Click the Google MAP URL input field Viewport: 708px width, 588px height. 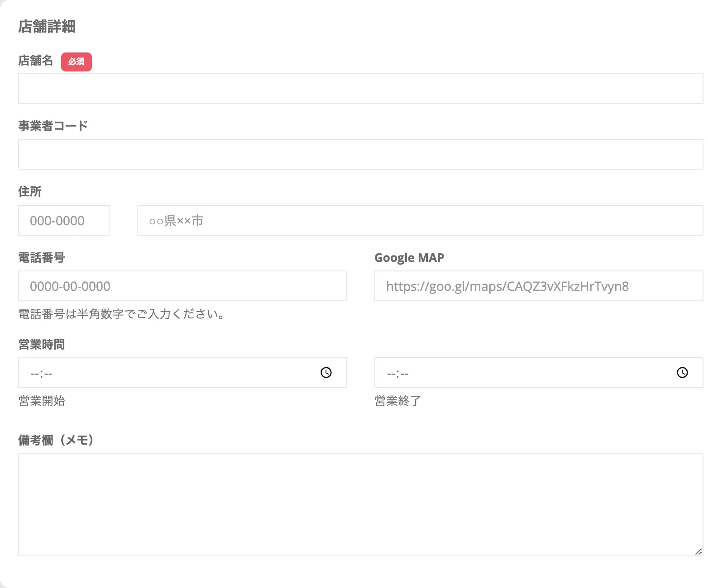[x=538, y=286]
